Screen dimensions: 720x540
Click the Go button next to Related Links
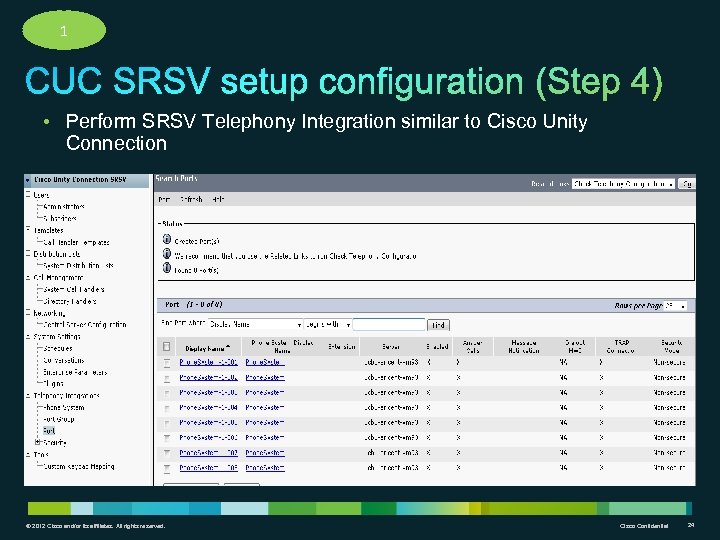coord(687,184)
